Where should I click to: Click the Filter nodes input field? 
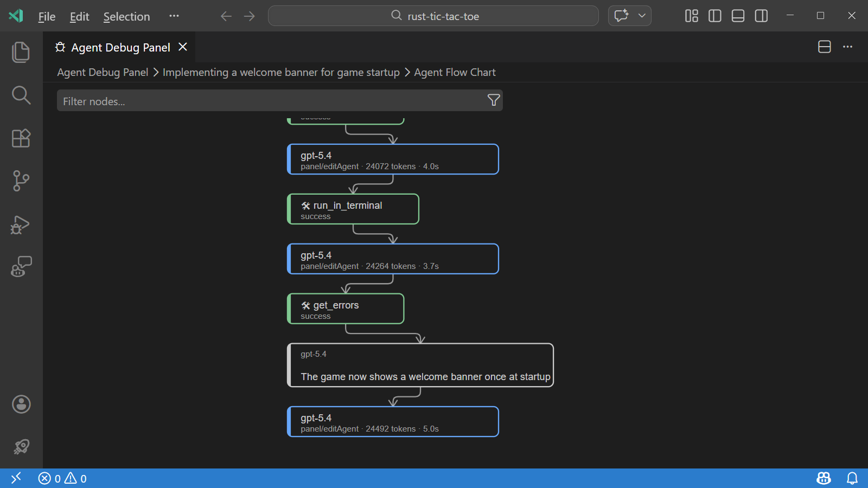click(x=217, y=101)
